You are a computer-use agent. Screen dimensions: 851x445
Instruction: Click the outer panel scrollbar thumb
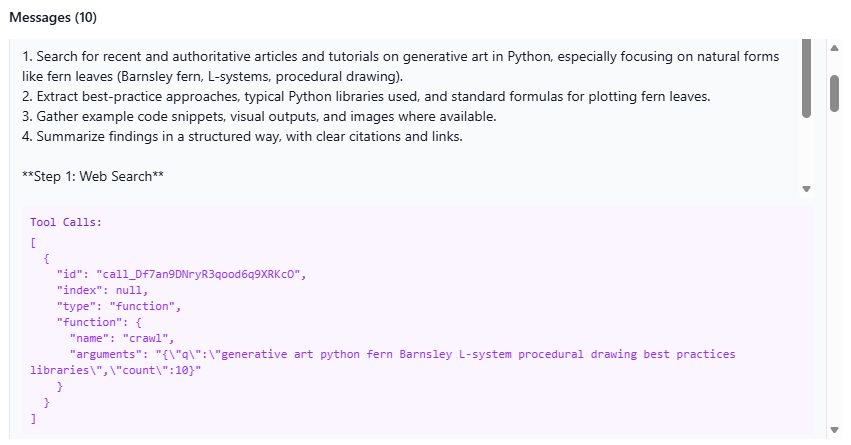tap(834, 91)
